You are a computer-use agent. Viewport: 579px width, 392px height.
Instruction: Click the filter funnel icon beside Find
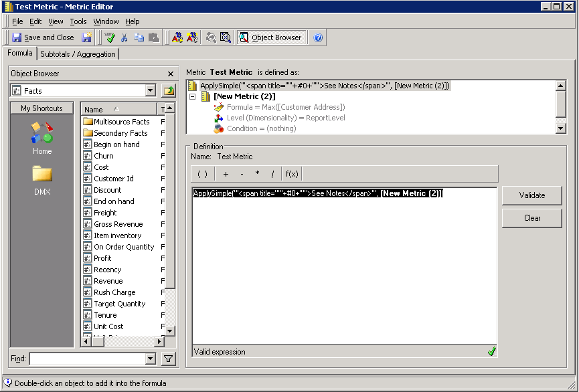point(169,359)
